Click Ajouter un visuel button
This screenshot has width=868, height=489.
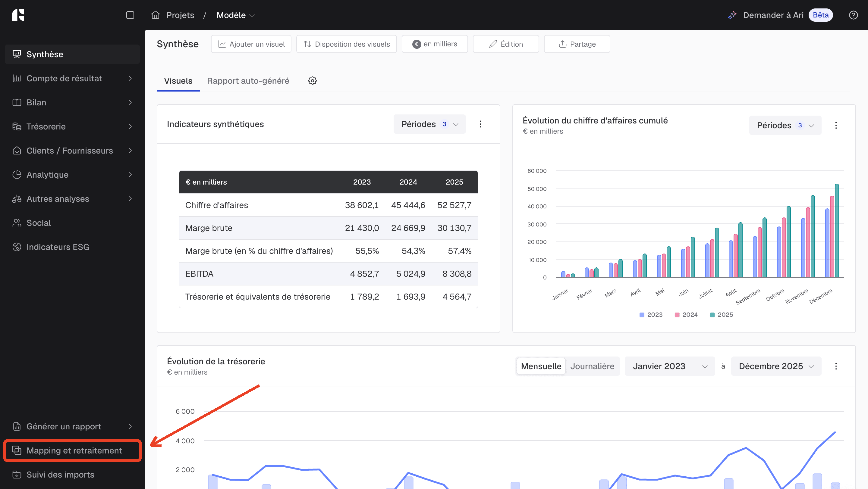(251, 44)
